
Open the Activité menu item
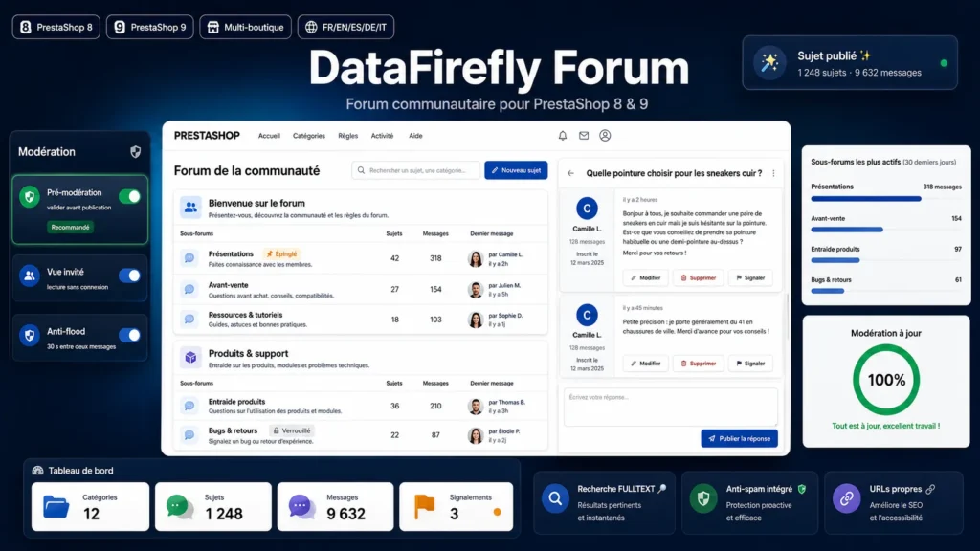click(383, 136)
